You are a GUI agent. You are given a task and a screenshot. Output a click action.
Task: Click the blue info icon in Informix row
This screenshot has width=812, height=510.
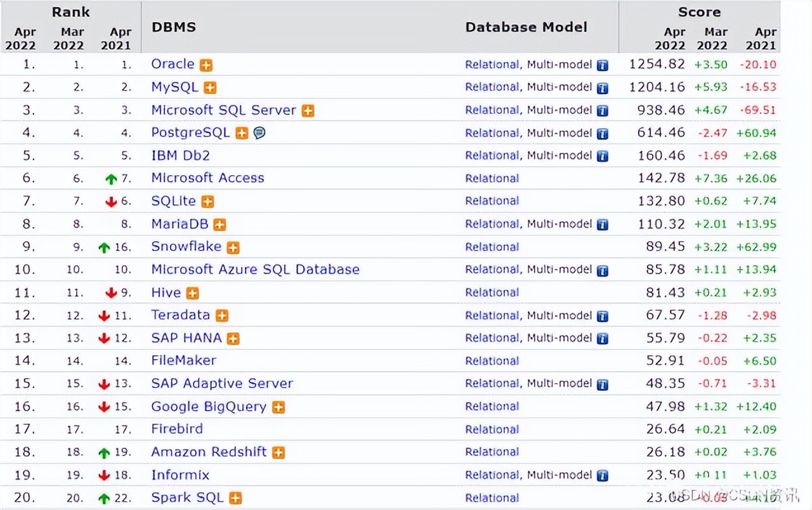pos(603,476)
